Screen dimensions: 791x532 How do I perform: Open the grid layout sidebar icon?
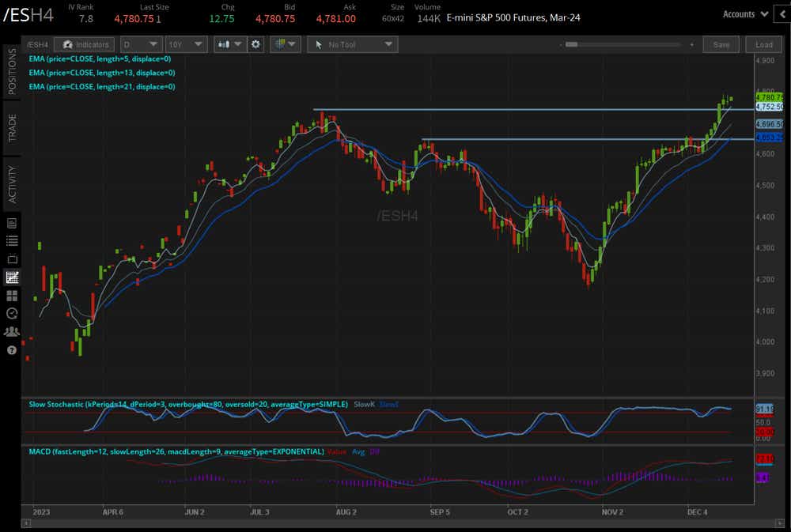coord(12,296)
